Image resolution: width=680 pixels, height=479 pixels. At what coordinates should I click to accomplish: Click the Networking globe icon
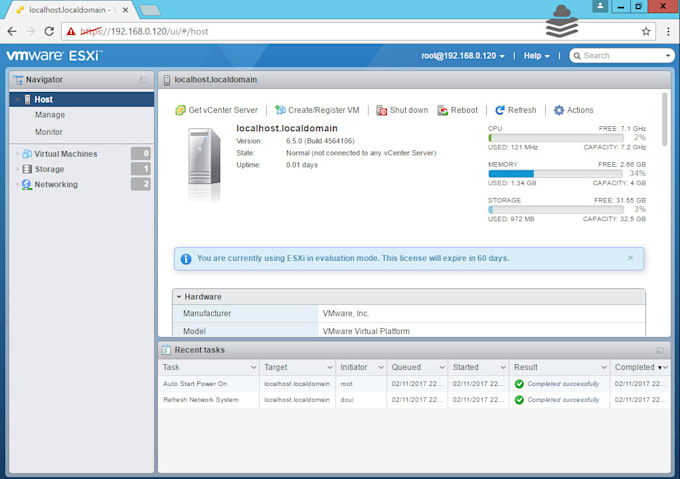tap(27, 184)
